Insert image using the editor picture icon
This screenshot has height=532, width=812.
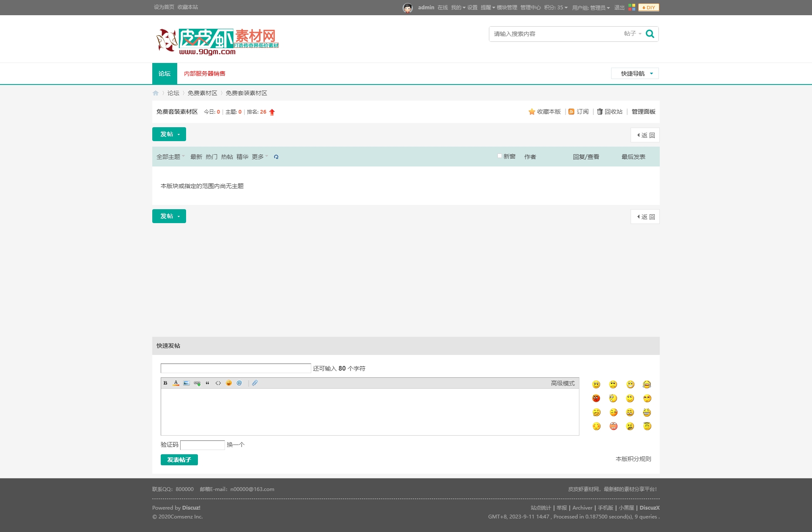(x=187, y=383)
